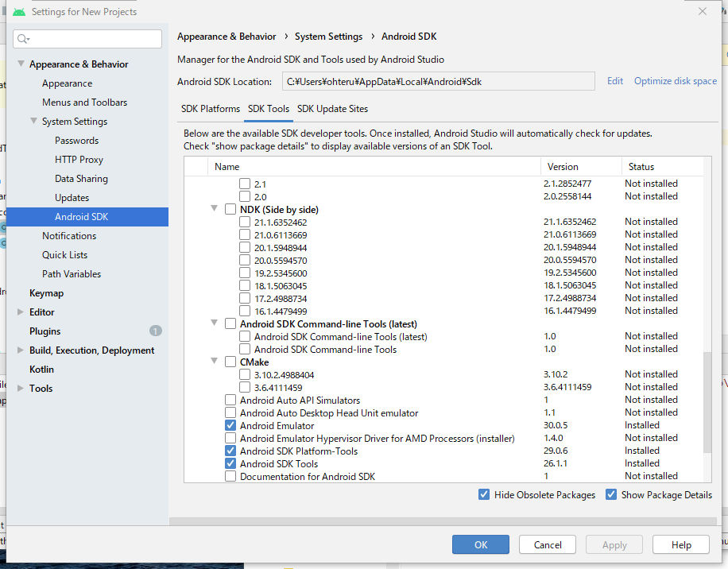Image resolution: width=728 pixels, height=569 pixels.
Task: Open the SDK Update Sites tab
Action: point(332,109)
